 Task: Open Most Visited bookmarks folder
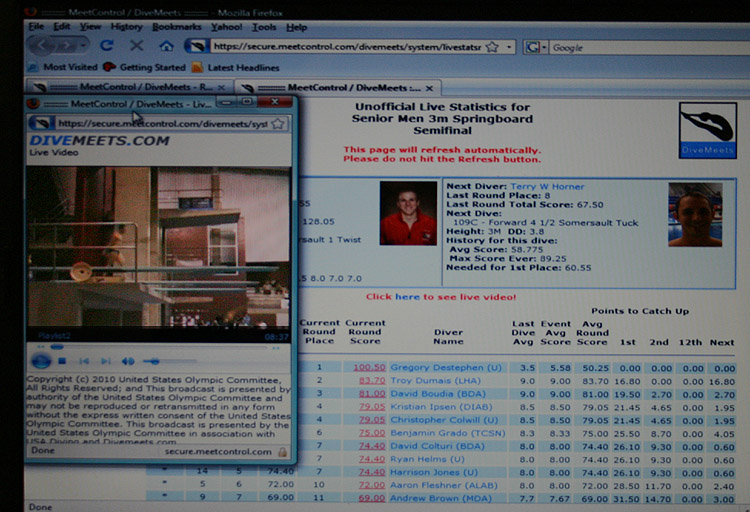[63, 67]
